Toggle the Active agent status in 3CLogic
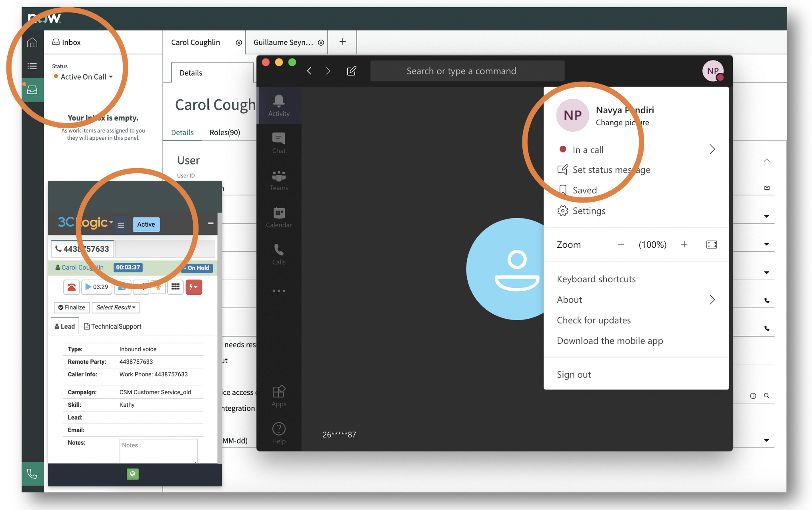812x510 pixels. tap(146, 225)
